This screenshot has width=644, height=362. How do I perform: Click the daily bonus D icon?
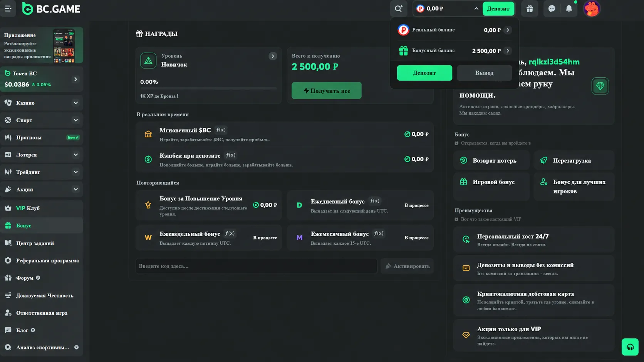tap(299, 205)
